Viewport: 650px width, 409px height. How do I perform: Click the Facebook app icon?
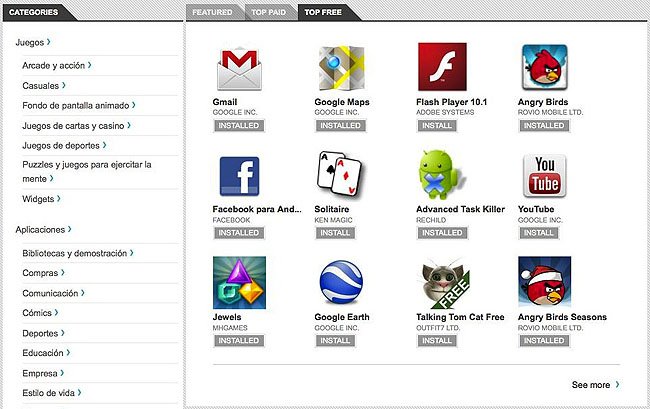pyautogui.click(x=239, y=175)
